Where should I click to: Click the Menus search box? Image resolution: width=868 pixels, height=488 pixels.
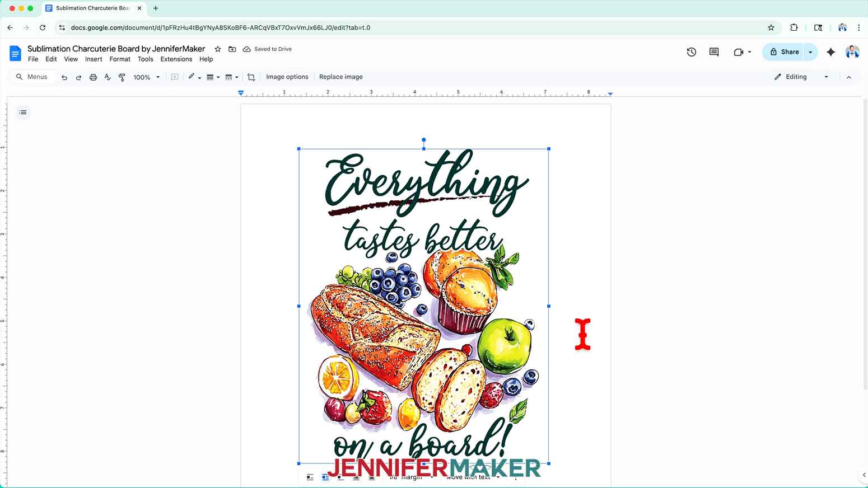pos(32,77)
